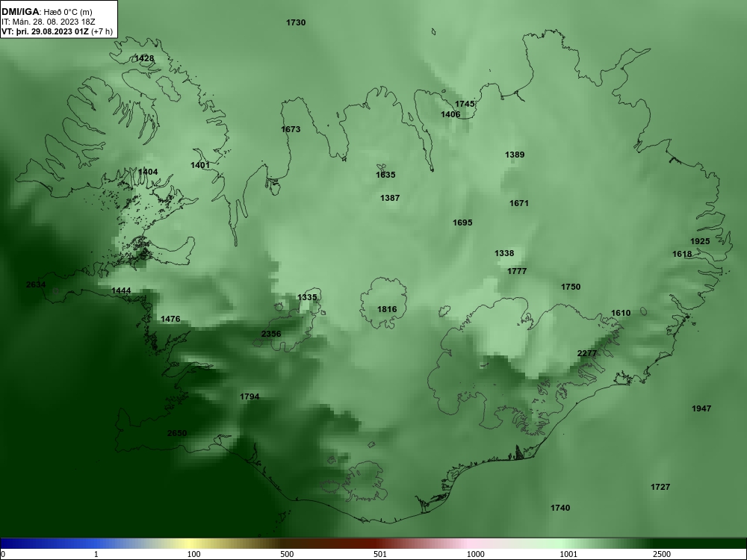Click the 1671 height value
Screen dimensions: 747x560
[x=519, y=203]
